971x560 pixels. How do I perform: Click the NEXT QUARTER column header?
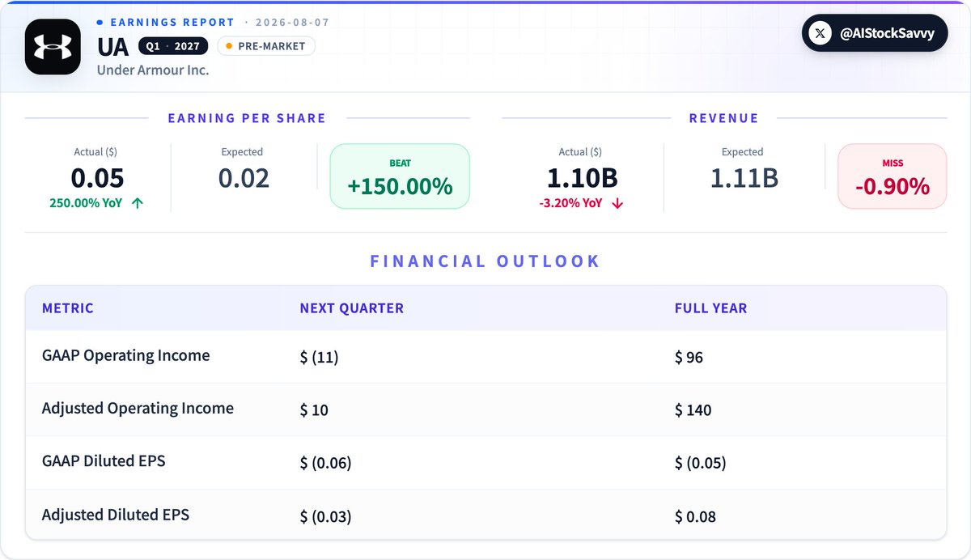[x=351, y=308]
